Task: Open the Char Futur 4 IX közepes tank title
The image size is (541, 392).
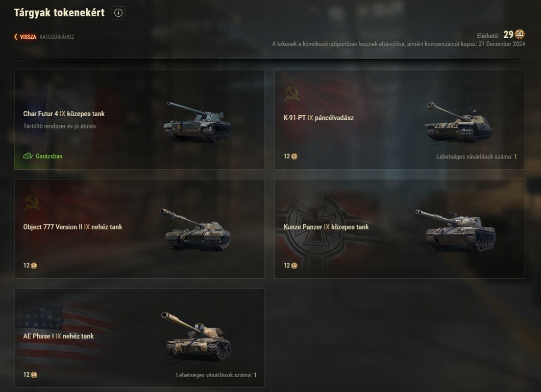Action: (x=64, y=114)
